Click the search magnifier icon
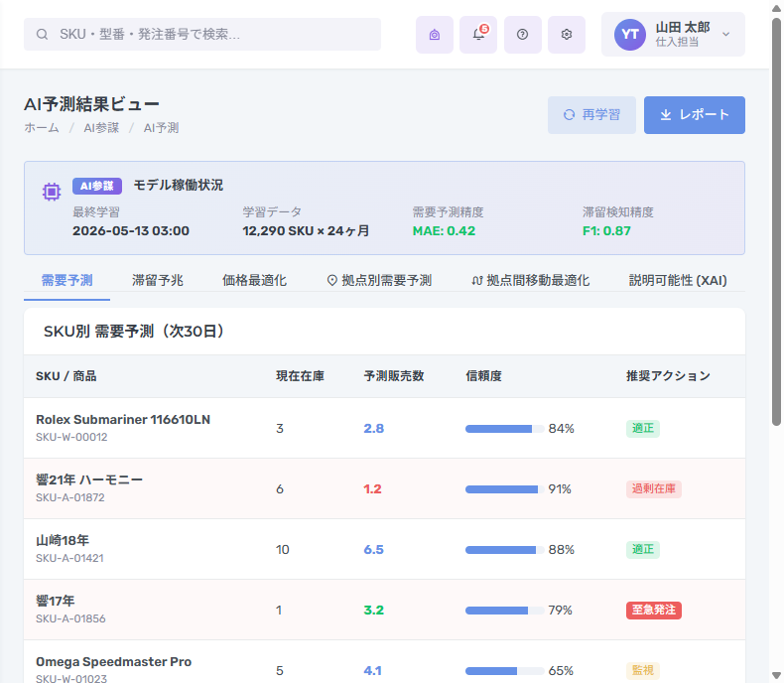Screen dimensions: 784x683 coord(42,35)
